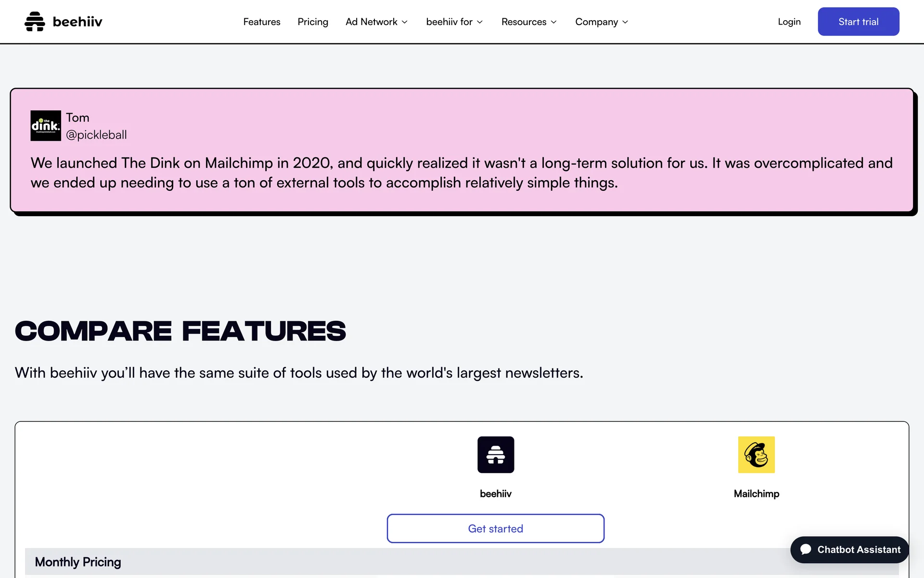Click the Mailchimp column label
Image resolution: width=924 pixels, height=578 pixels.
[x=756, y=494]
